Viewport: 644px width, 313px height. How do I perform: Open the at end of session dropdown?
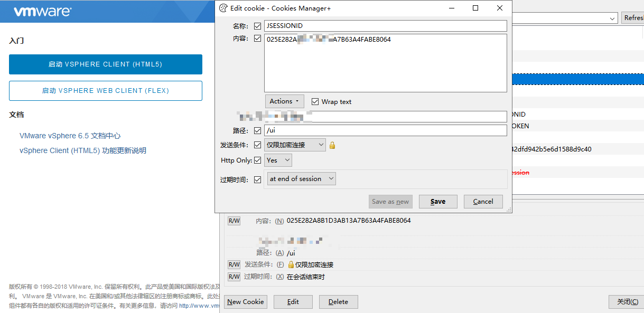click(x=302, y=179)
